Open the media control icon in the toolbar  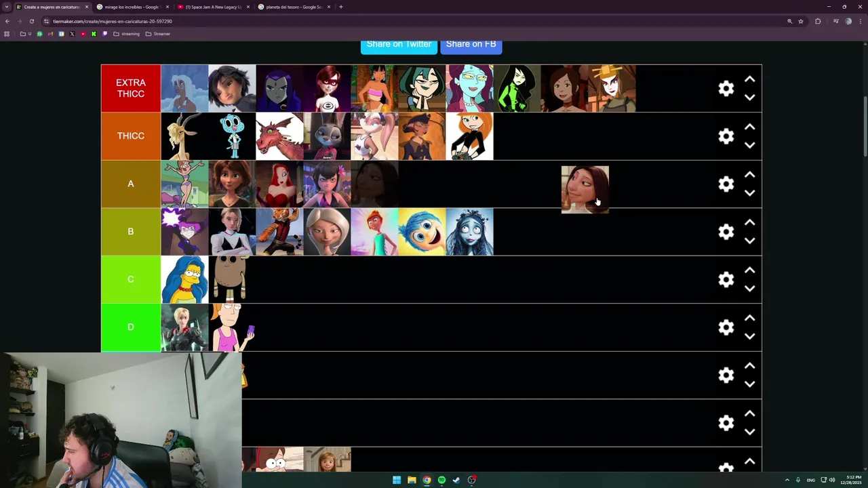(x=836, y=21)
